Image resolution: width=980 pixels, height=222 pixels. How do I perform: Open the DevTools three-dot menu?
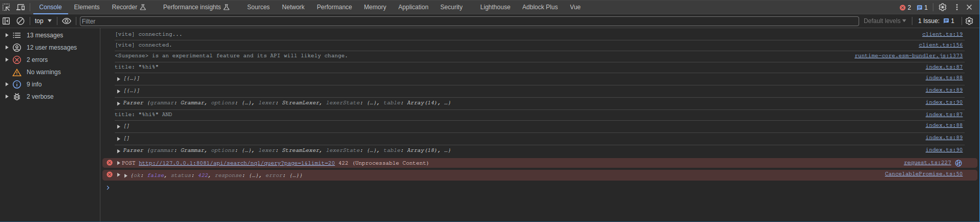[956, 7]
